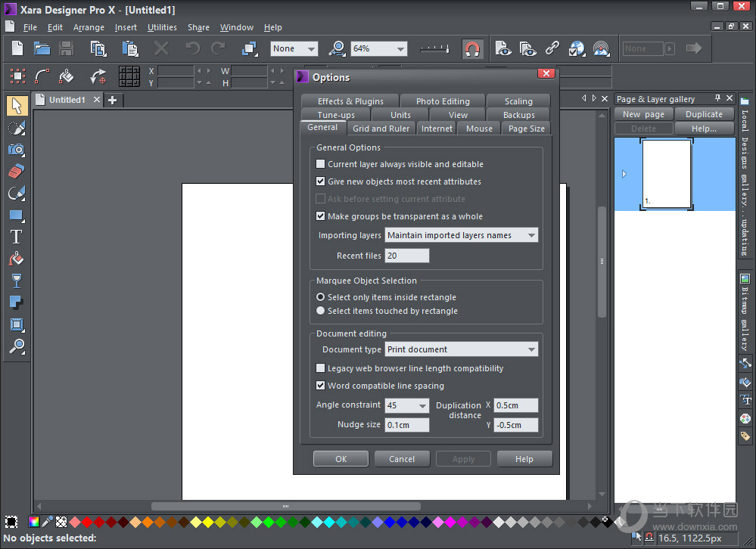Click Duplicate in Page gallery

pyautogui.click(x=704, y=114)
